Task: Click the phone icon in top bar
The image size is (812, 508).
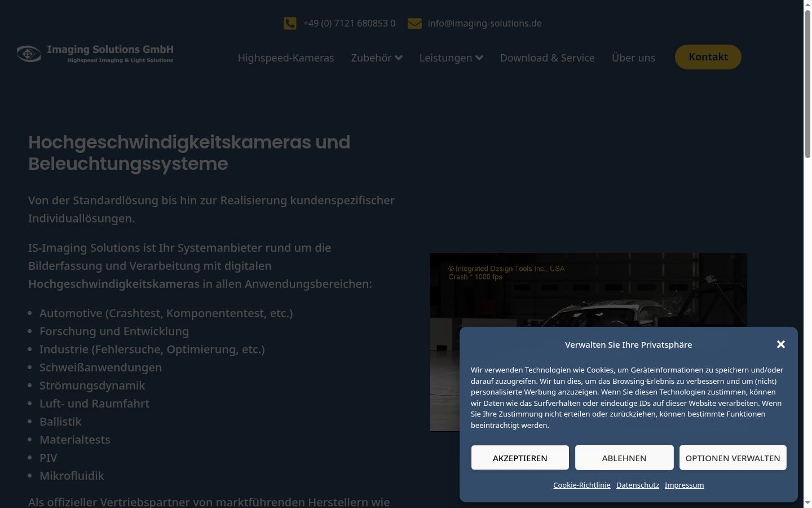Action: pos(290,23)
